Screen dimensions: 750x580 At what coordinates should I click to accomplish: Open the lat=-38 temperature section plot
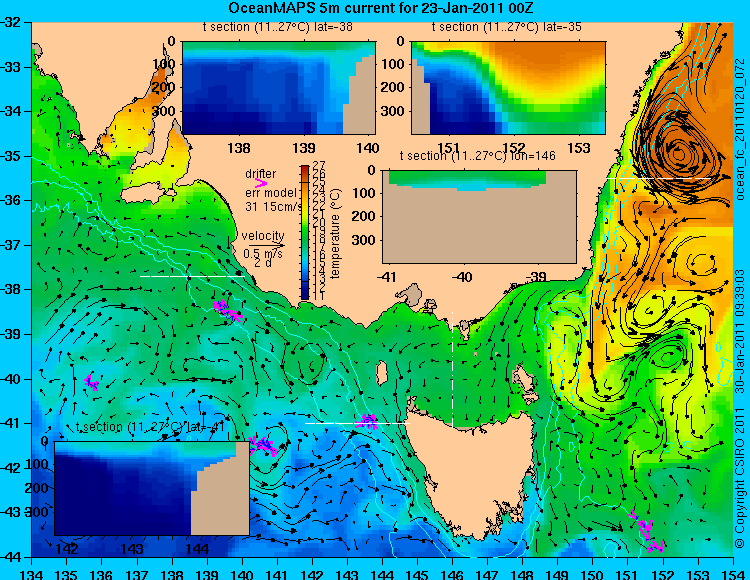pyautogui.click(x=279, y=88)
